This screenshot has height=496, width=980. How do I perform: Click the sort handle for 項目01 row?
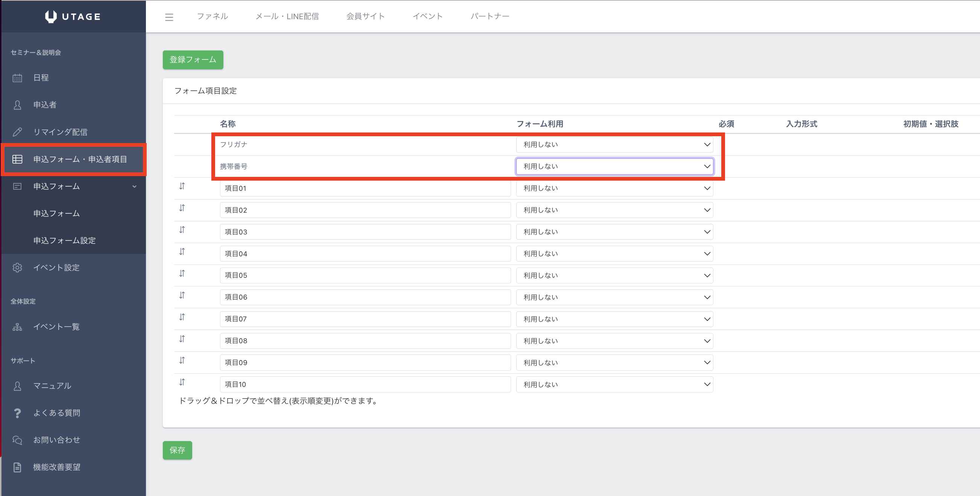click(182, 186)
